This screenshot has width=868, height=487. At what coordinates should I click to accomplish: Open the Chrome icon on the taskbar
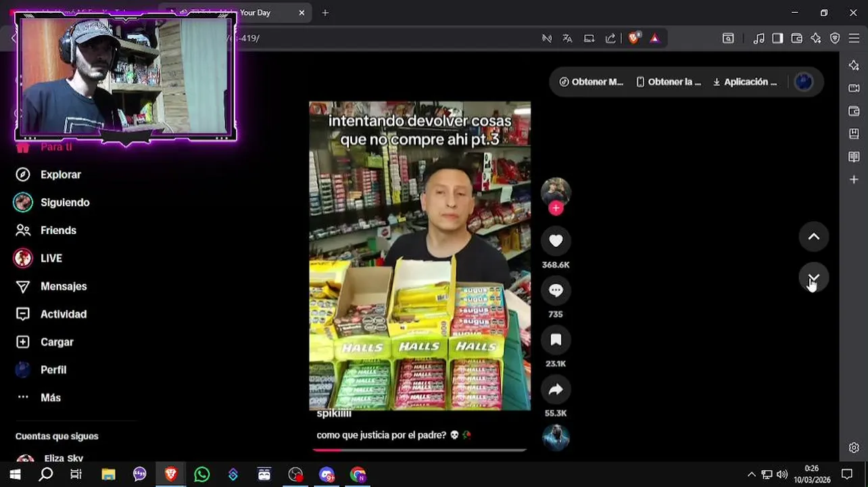[x=358, y=475]
